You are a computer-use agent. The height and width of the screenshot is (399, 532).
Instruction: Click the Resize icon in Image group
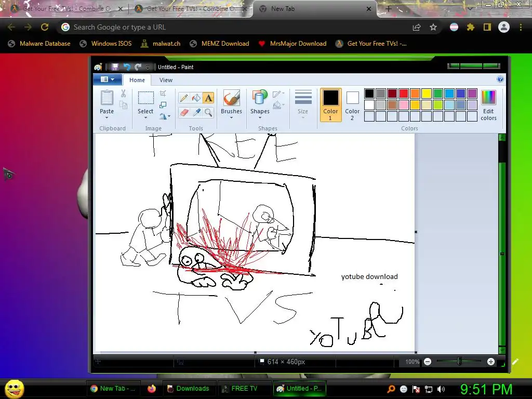point(163,105)
